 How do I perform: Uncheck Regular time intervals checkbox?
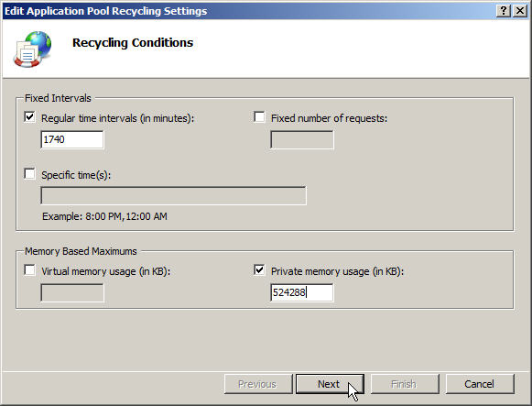pos(29,117)
